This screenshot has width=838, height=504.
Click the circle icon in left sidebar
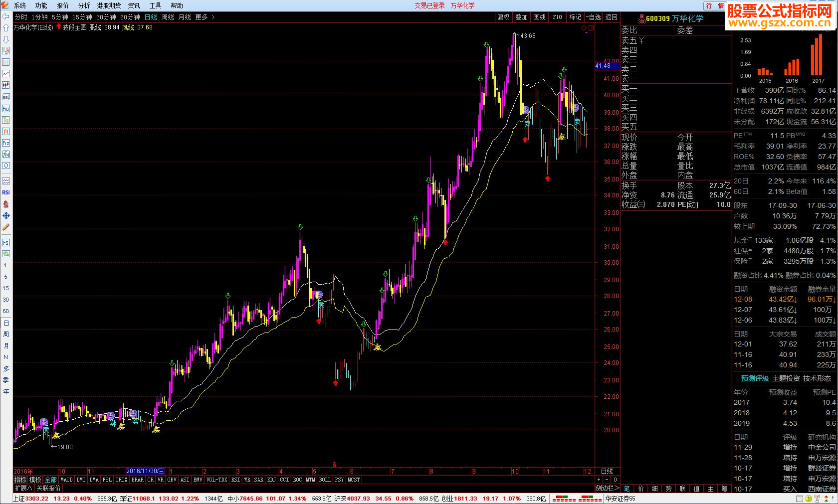(x=6, y=166)
